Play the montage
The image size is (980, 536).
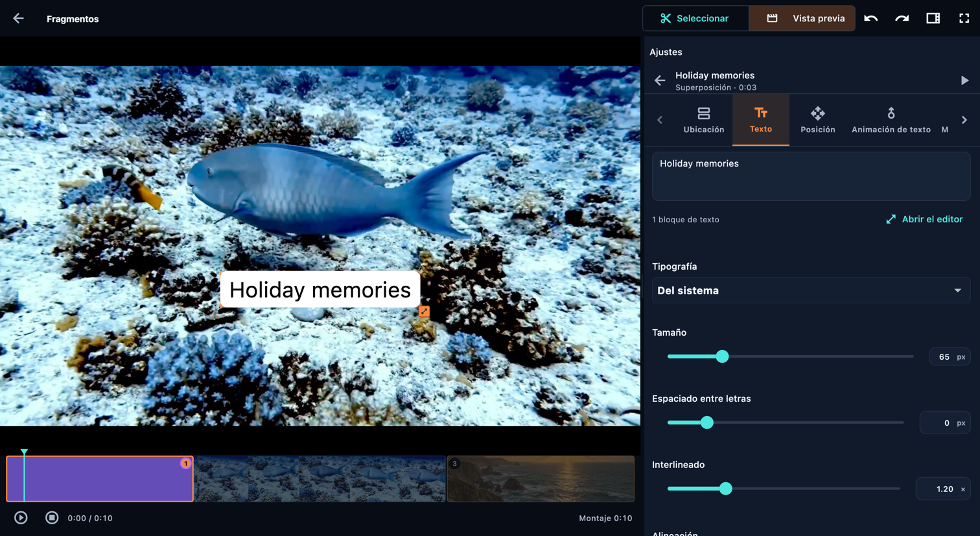click(x=21, y=518)
